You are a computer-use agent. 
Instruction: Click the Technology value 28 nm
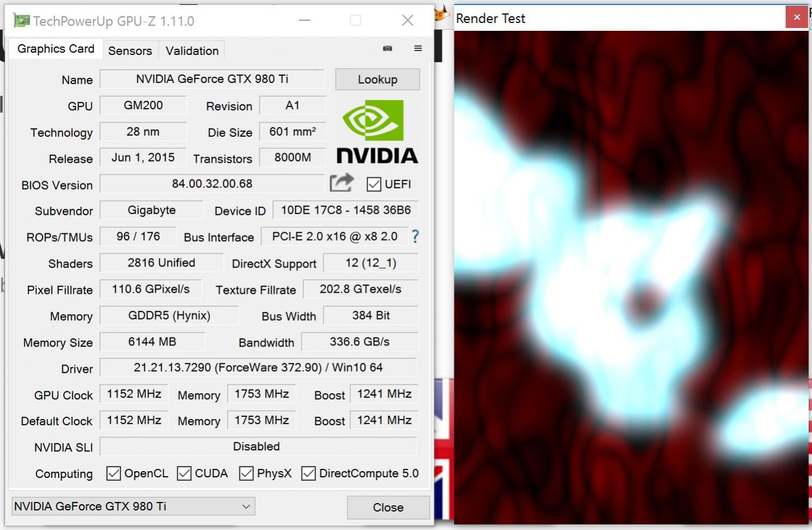[x=143, y=132]
